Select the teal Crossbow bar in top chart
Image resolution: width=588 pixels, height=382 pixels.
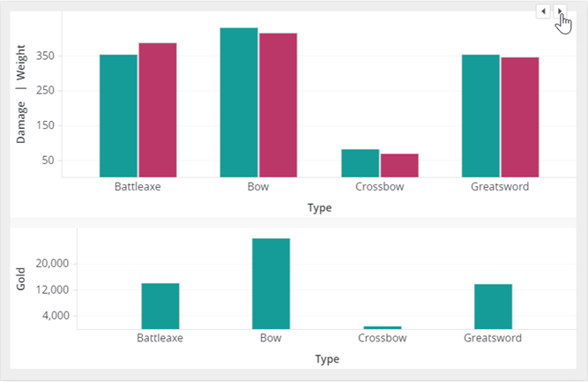pos(360,163)
